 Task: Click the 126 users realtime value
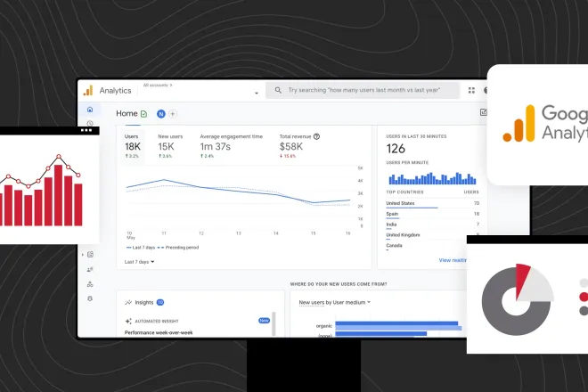[x=396, y=149]
